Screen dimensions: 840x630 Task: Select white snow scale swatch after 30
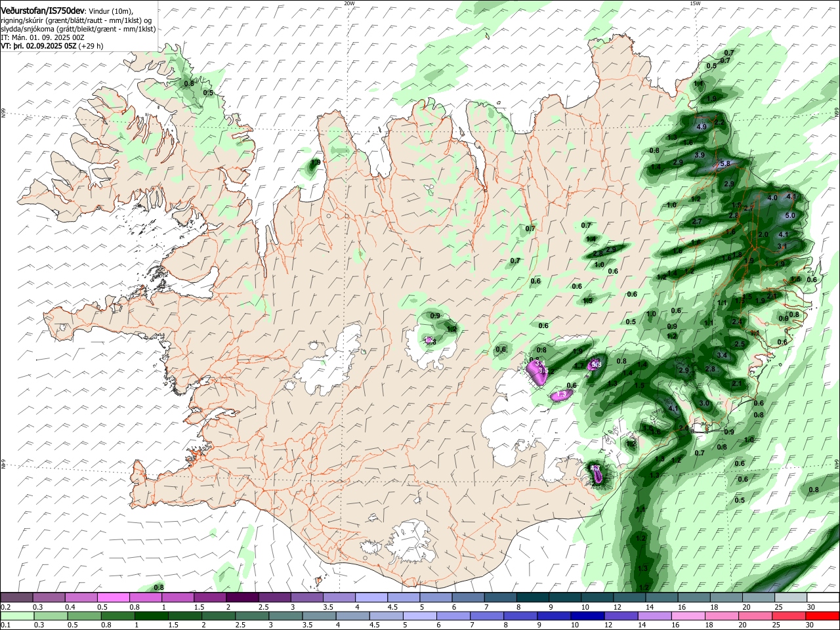tap(823, 597)
